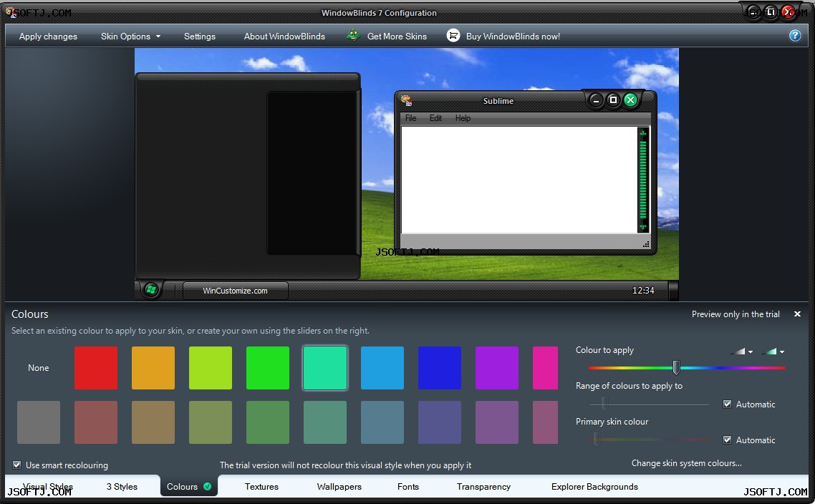Select the sky blue swatch

pos(382,368)
